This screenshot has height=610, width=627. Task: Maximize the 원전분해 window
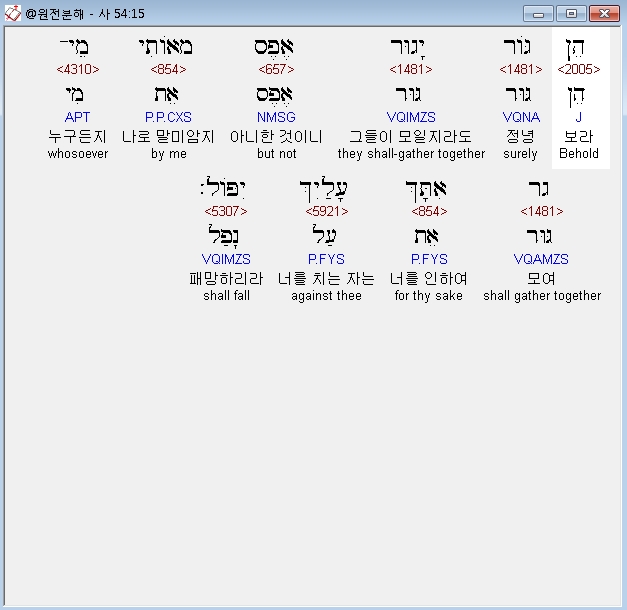[x=571, y=14]
